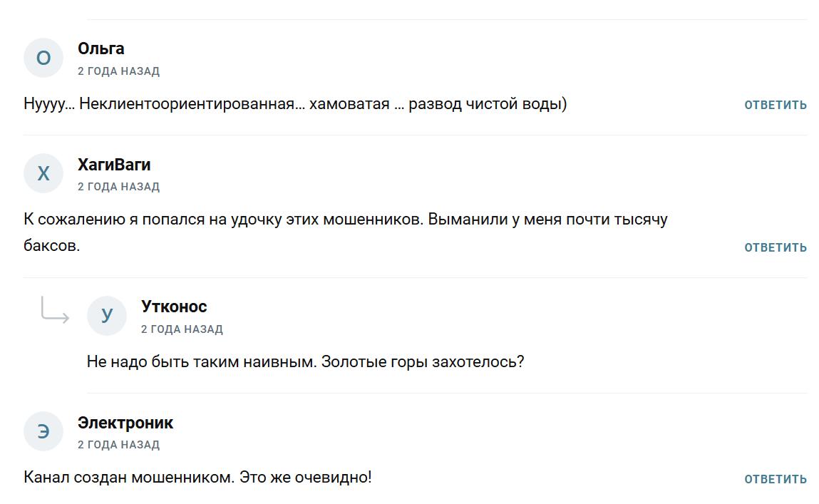Click Электроник's avatar with letter Э
This screenshot has width=819, height=504.
pos(43,431)
